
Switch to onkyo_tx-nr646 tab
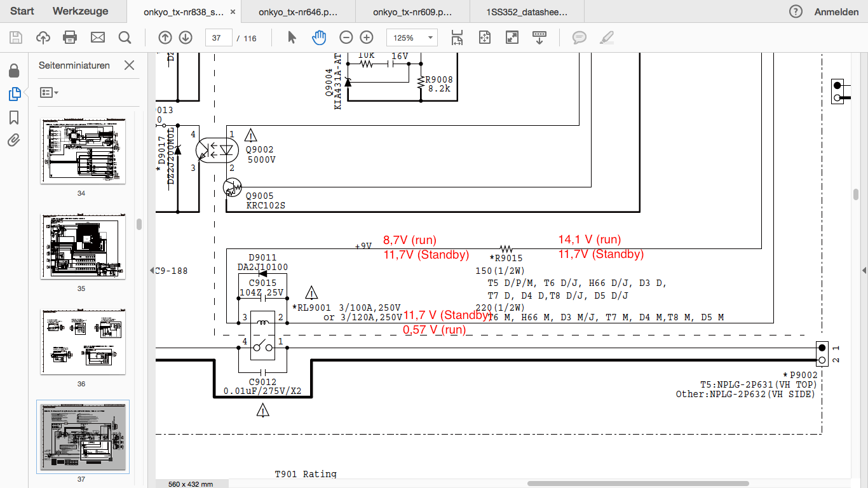(299, 11)
